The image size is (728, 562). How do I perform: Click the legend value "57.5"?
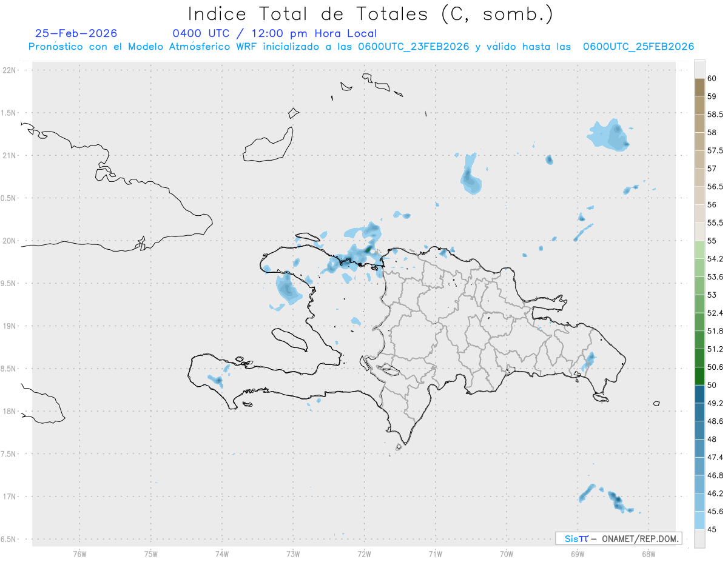click(715, 150)
